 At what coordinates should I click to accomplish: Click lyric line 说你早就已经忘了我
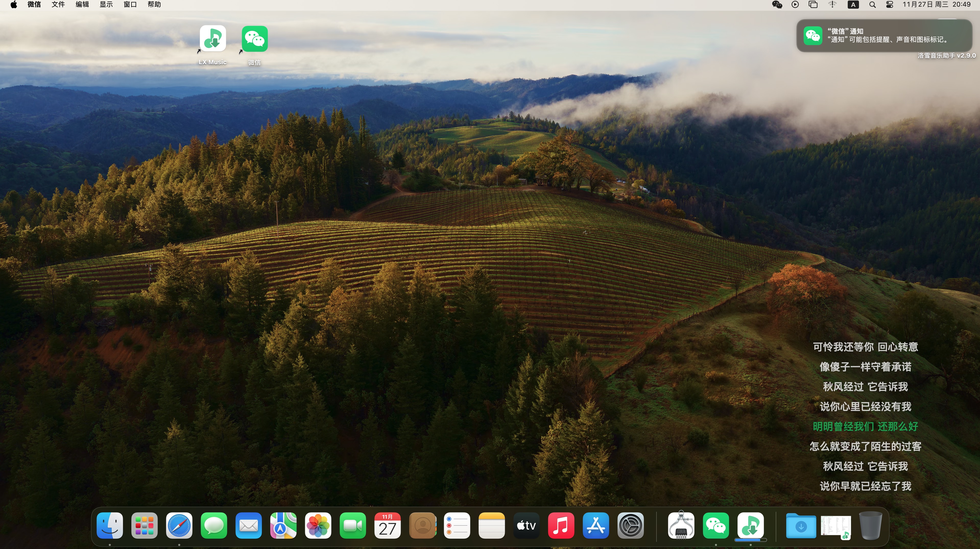click(866, 486)
